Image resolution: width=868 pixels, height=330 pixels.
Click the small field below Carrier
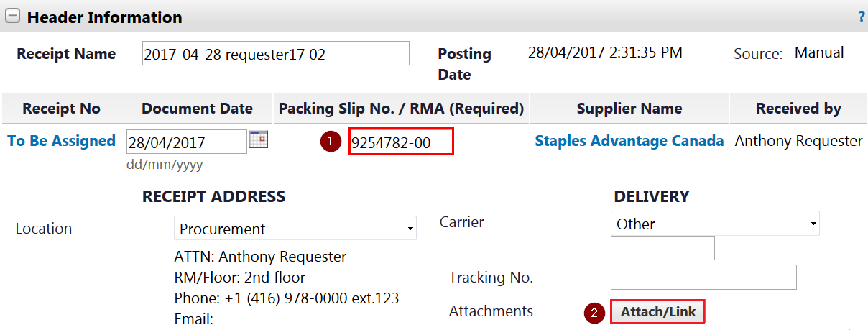pos(662,248)
